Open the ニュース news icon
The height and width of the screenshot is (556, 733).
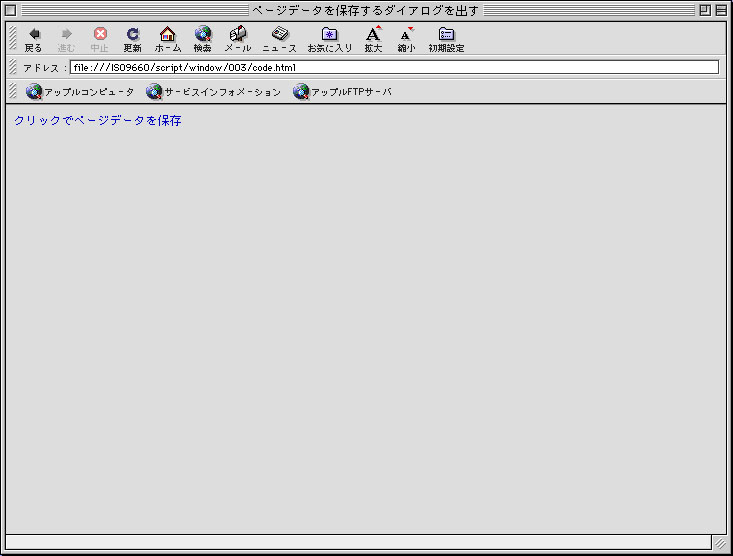pos(280,39)
